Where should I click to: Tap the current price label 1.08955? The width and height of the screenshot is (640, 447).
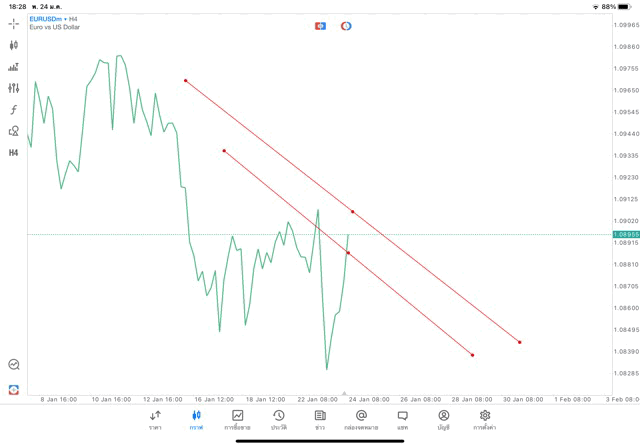[625, 234]
